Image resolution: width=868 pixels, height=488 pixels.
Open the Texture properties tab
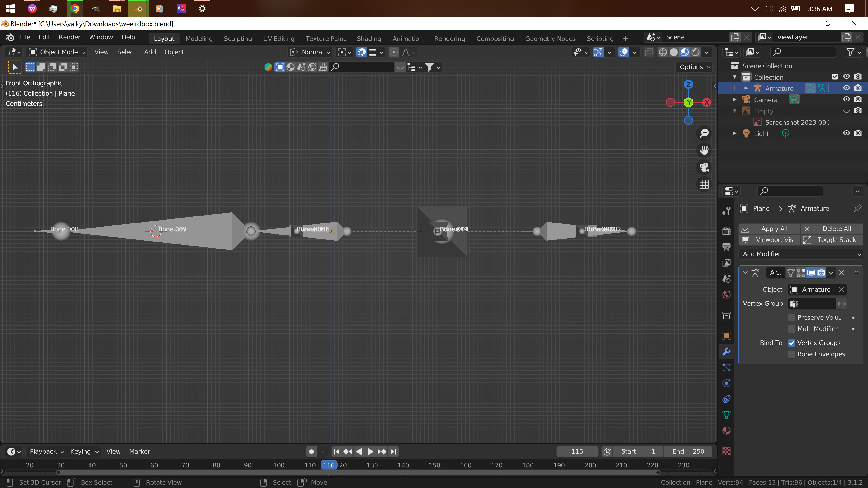(x=726, y=451)
